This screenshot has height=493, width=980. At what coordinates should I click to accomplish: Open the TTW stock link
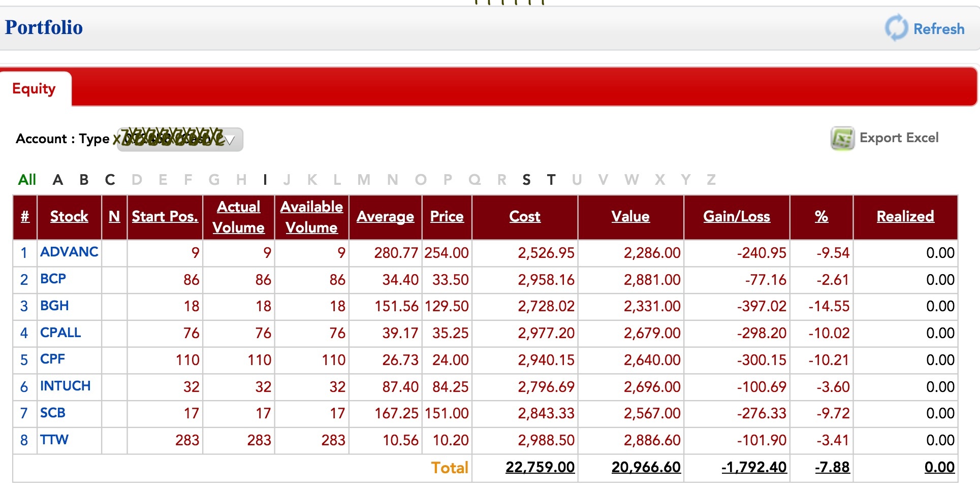(x=54, y=440)
